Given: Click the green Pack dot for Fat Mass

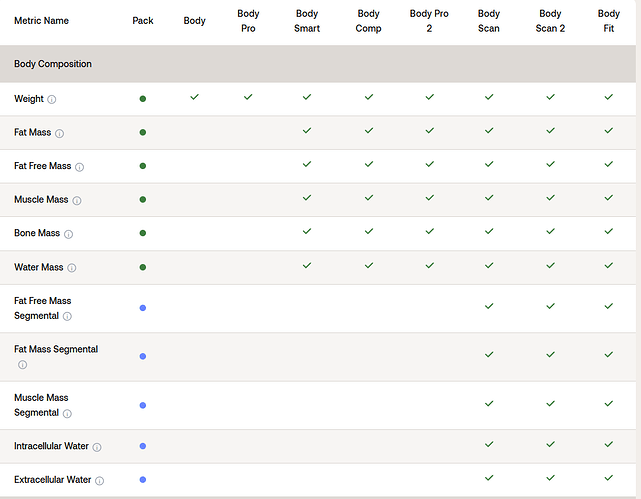Looking at the screenshot, I should [143, 132].
